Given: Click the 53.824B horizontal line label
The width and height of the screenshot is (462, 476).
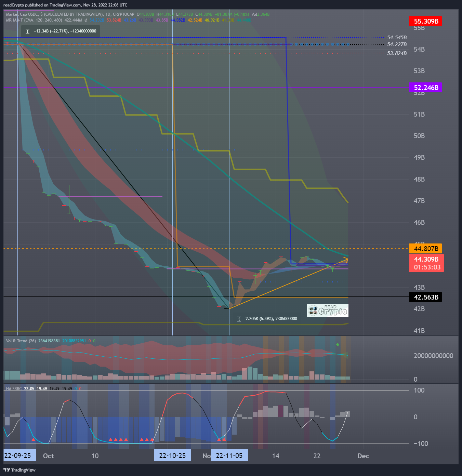Looking at the screenshot, I should point(397,53).
